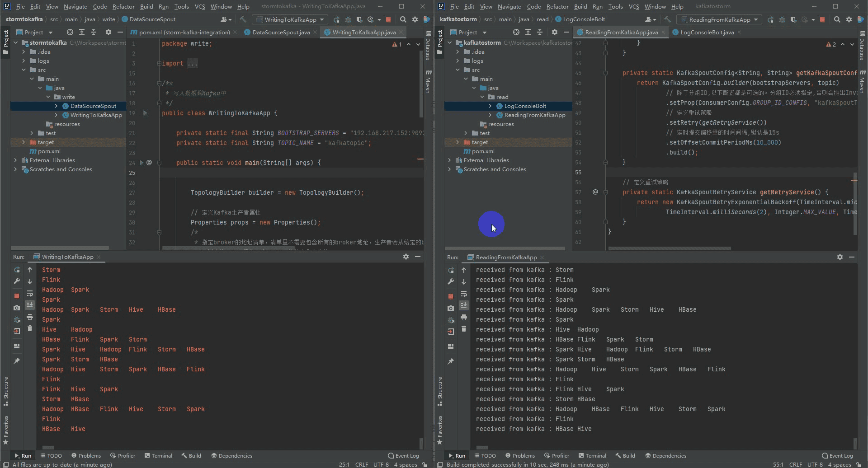
Task: Open IDE settings gear in stormtokafka toolbar
Action: pyautogui.click(x=415, y=19)
